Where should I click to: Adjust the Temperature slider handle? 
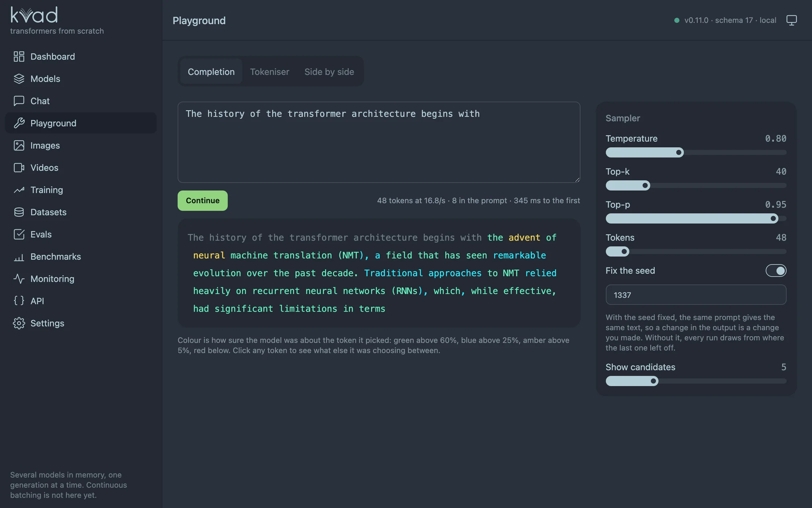[679, 152]
